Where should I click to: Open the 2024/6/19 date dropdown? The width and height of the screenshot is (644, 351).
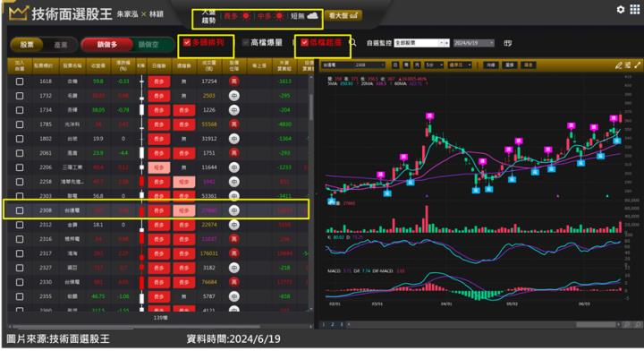(x=473, y=43)
